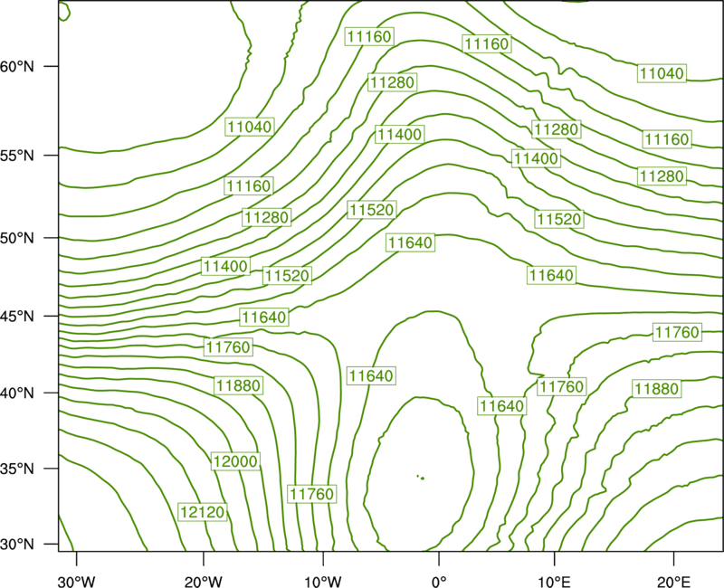This screenshot has height=588, width=724.
Task: Click the 12000 contour label
Action: tap(235, 461)
